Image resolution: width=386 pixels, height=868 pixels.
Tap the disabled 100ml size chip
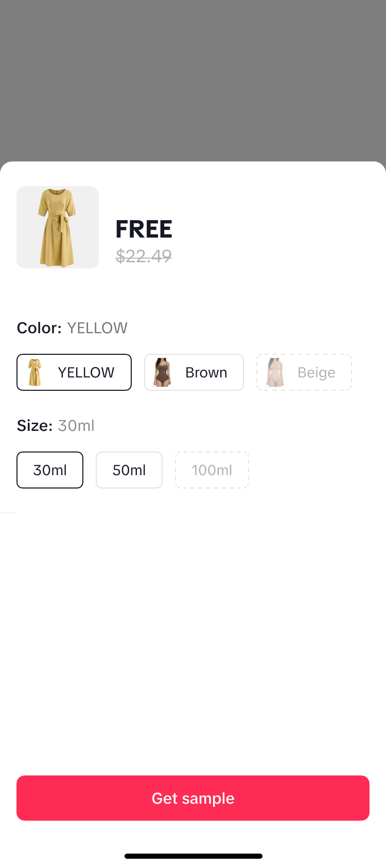point(212,470)
